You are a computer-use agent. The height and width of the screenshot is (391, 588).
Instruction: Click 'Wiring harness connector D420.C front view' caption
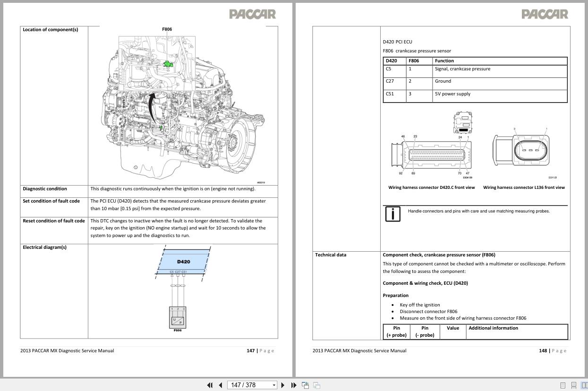point(432,187)
